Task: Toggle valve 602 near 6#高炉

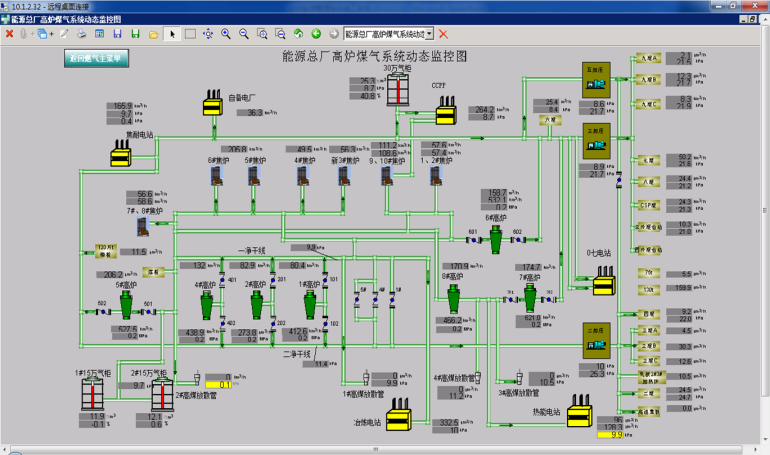Action: point(518,239)
